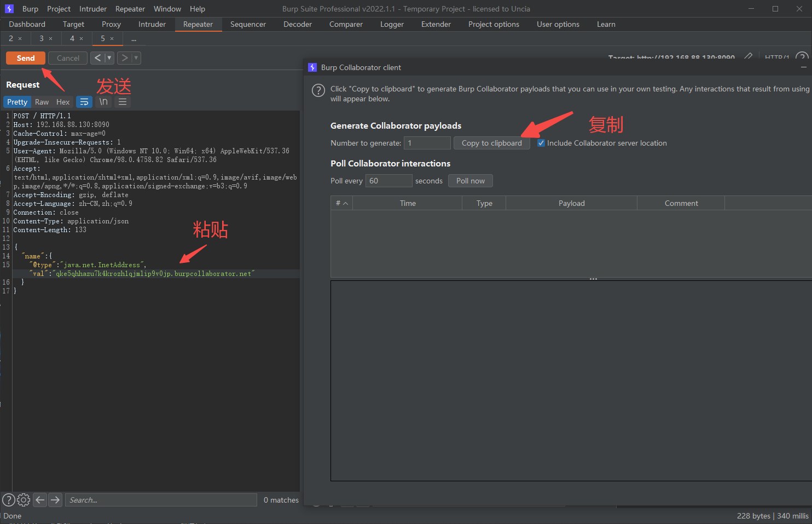Minimize the Burp Collaborator client window
This screenshot has width=812, height=524.
(x=804, y=67)
